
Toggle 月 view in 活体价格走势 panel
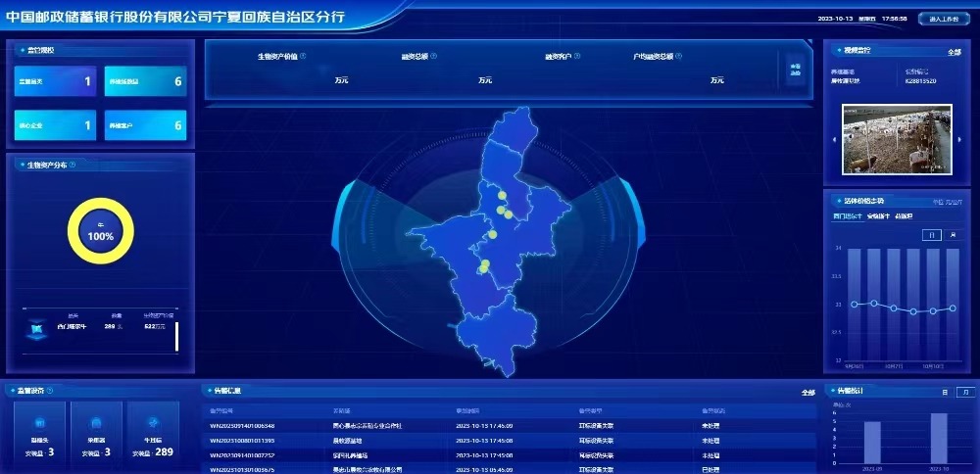click(953, 235)
